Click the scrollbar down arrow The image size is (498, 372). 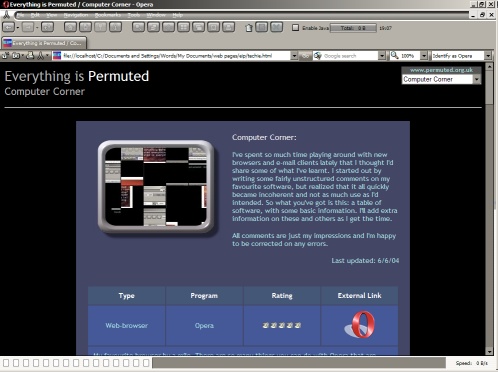489,351
